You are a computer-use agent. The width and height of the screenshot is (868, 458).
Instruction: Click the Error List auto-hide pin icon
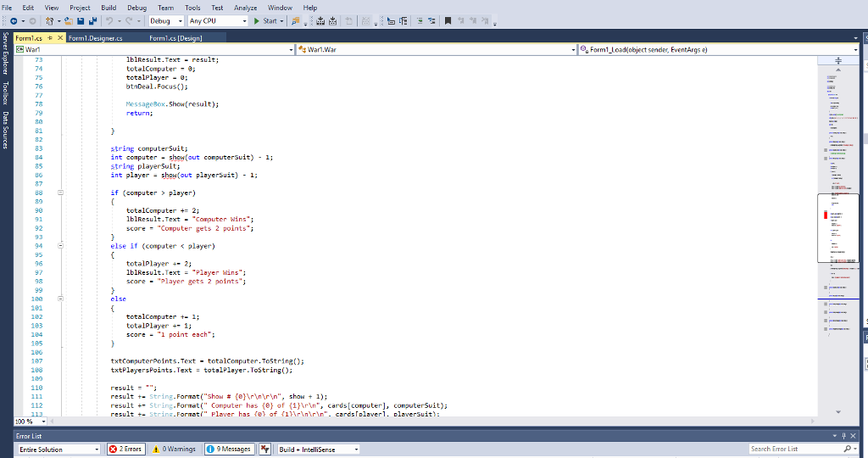point(843,436)
